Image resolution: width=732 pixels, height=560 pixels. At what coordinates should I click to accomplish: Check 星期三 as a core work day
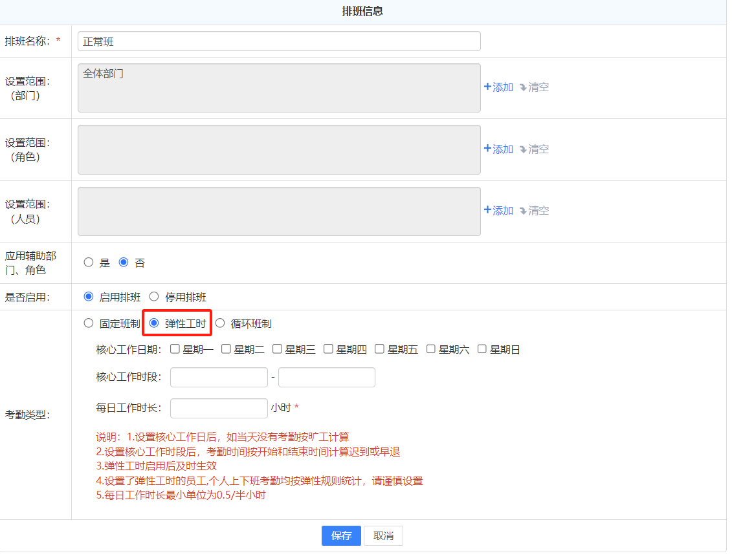point(277,349)
